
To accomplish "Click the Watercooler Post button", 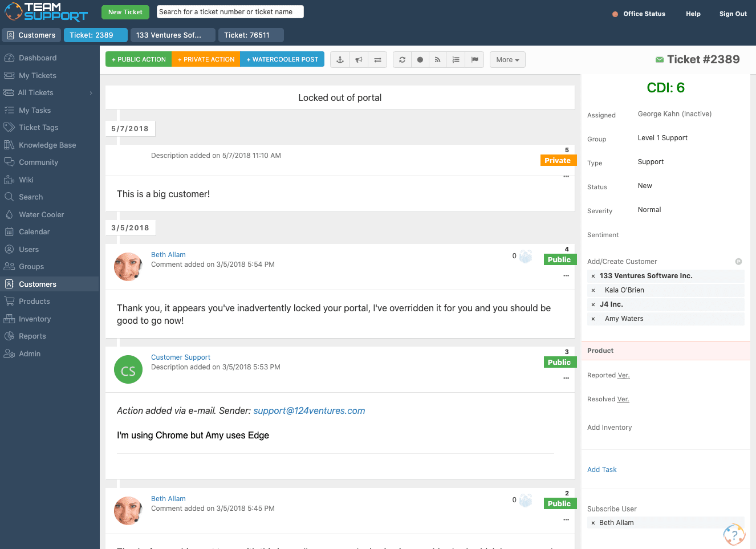I will [282, 59].
